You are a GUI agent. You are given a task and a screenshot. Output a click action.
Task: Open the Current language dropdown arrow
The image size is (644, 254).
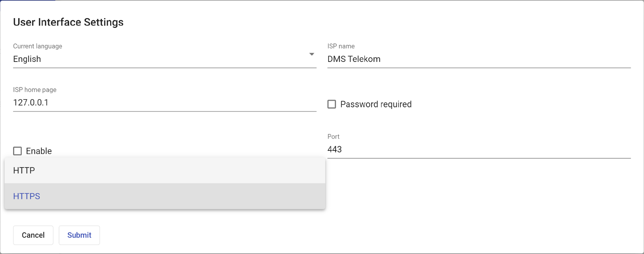pyautogui.click(x=312, y=54)
